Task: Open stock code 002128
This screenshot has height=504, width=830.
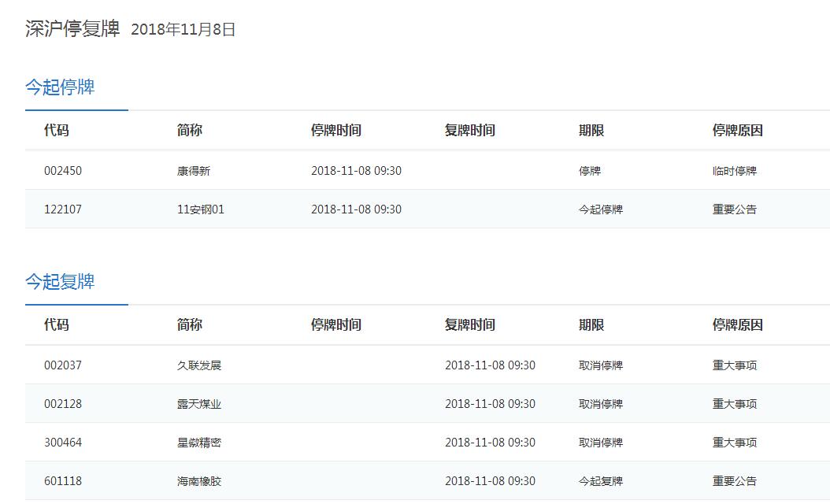Action: click(x=63, y=404)
